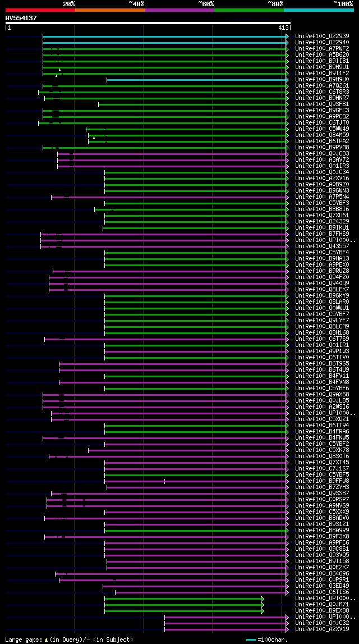Click UniRef100_Q0JM71 label
This screenshot has width=359, height=644.
[322, 605]
